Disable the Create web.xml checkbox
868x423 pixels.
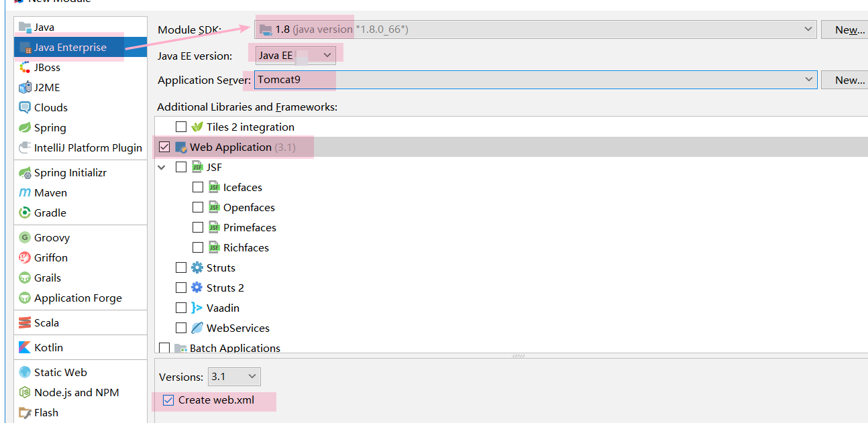point(168,400)
